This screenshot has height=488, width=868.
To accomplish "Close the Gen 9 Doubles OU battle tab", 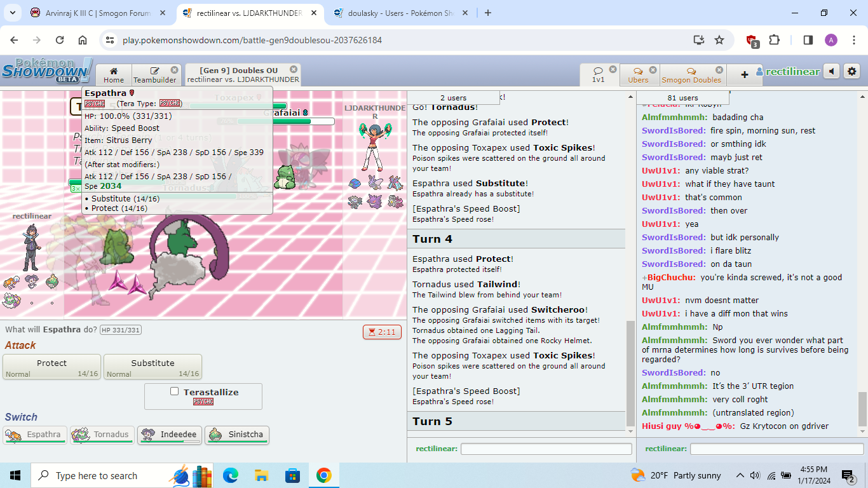I will tap(294, 69).
